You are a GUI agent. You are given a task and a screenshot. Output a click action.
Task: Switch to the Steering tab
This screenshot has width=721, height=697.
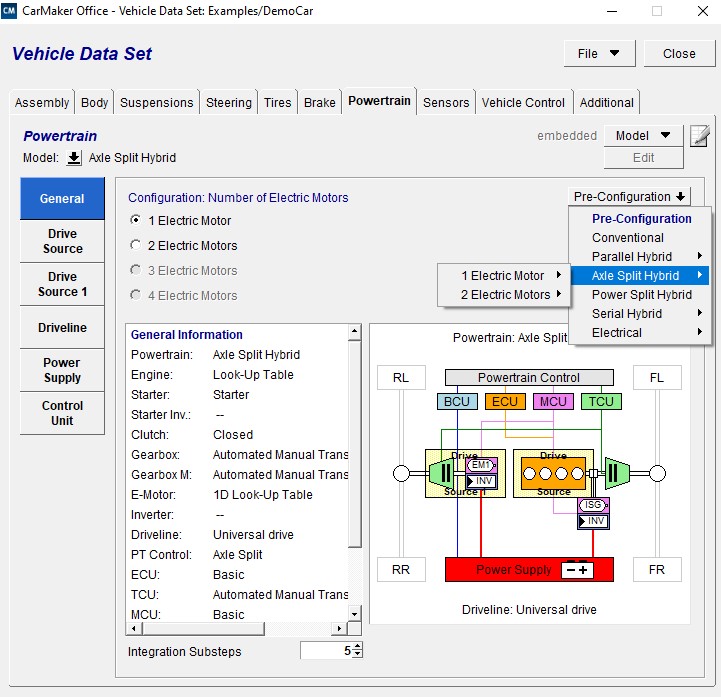point(229,102)
